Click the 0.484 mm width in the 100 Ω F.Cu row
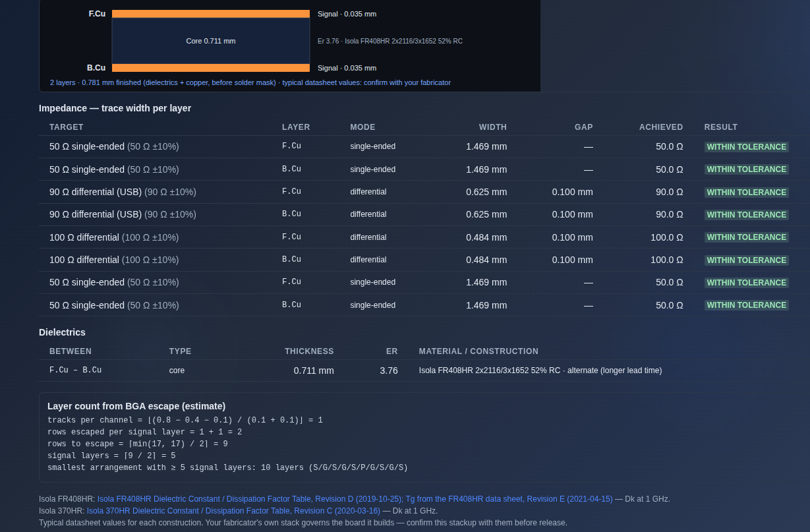 pos(486,237)
